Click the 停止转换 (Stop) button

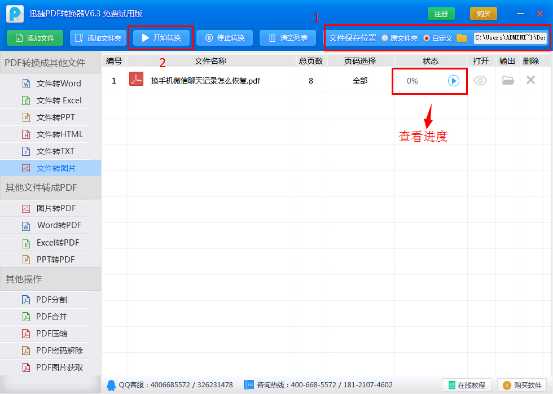(x=225, y=38)
